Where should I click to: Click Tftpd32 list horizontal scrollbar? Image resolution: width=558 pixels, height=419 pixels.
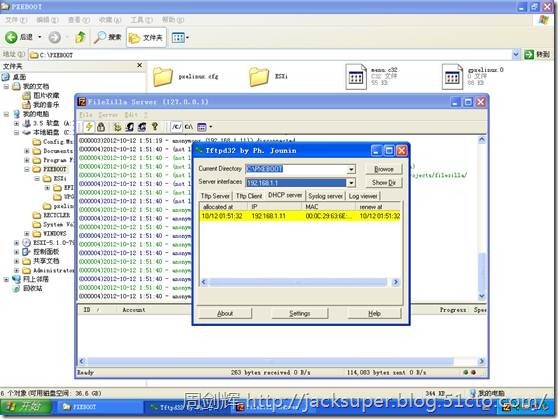point(300,282)
